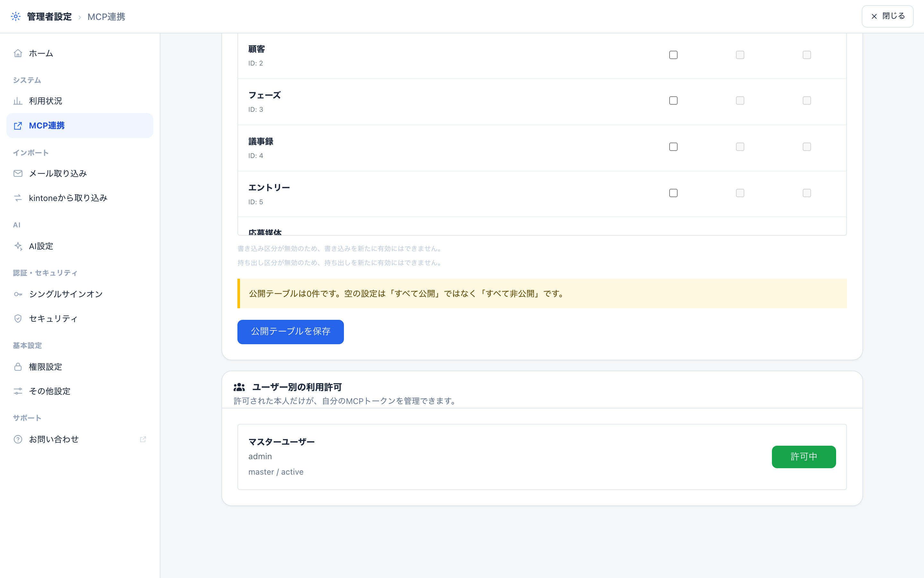Screen dimensions: 924x578
Task: Open メール取り込み in the sidebar
Action: pos(80,173)
